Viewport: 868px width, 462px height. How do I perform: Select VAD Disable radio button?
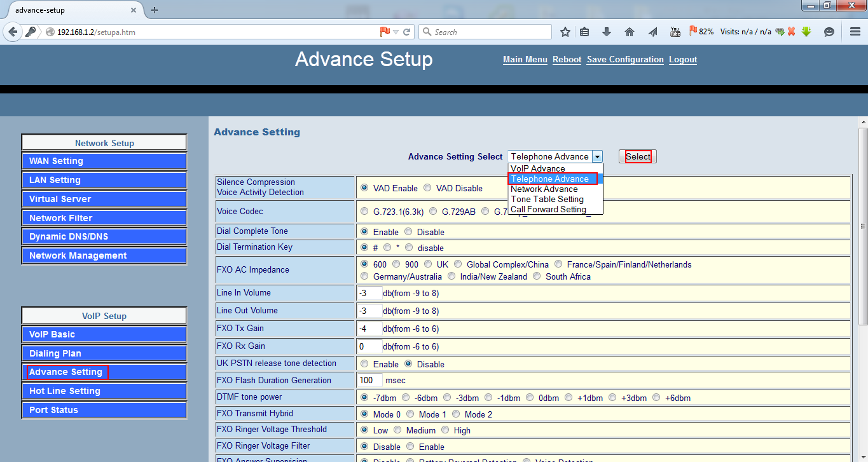click(427, 187)
